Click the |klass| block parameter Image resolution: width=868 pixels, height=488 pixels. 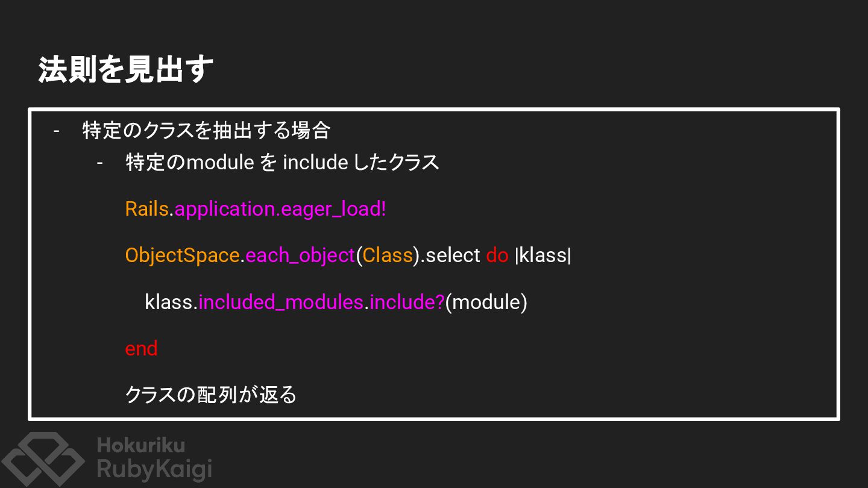pos(543,255)
